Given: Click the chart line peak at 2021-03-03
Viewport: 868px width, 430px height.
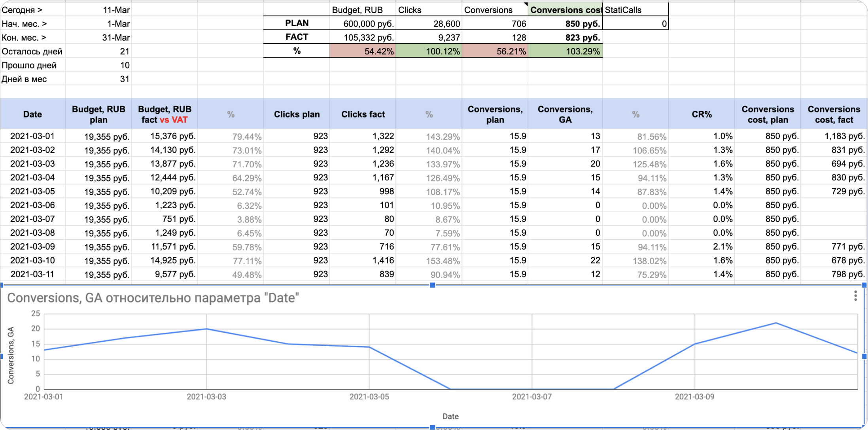Looking at the screenshot, I should pyautogui.click(x=206, y=329).
